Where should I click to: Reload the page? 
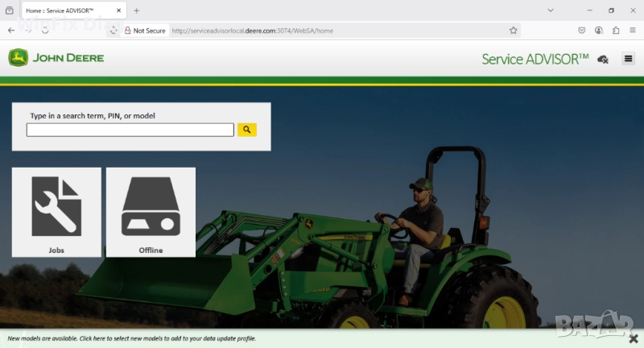click(45, 31)
